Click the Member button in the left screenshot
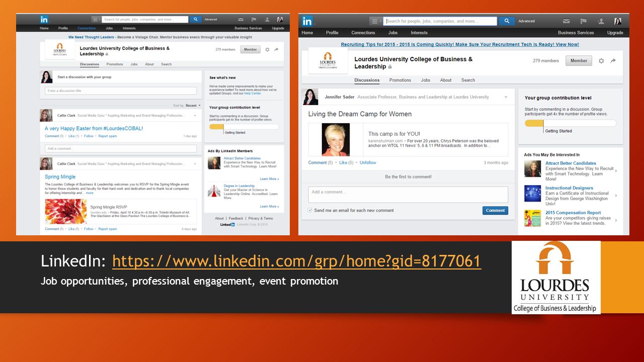This screenshot has height=362, width=644. click(x=250, y=50)
